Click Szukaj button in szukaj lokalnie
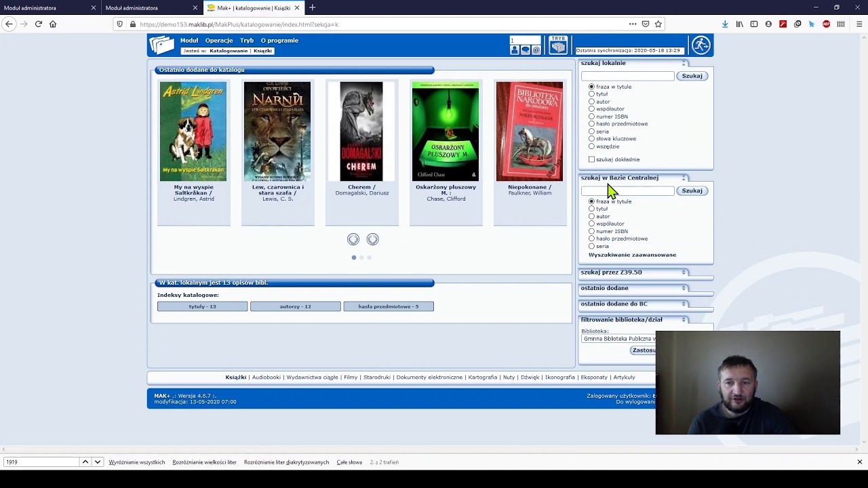This screenshot has height=488, width=868. [692, 76]
